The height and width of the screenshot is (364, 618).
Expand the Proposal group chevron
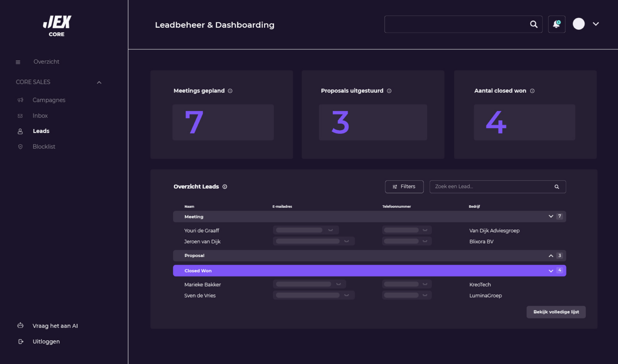[551, 256]
